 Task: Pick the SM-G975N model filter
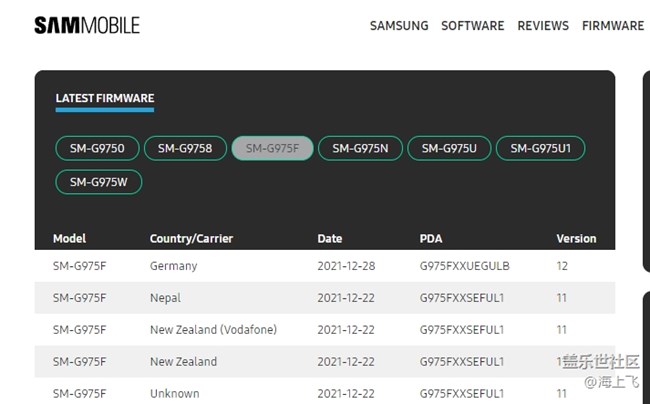click(x=360, y=148)
